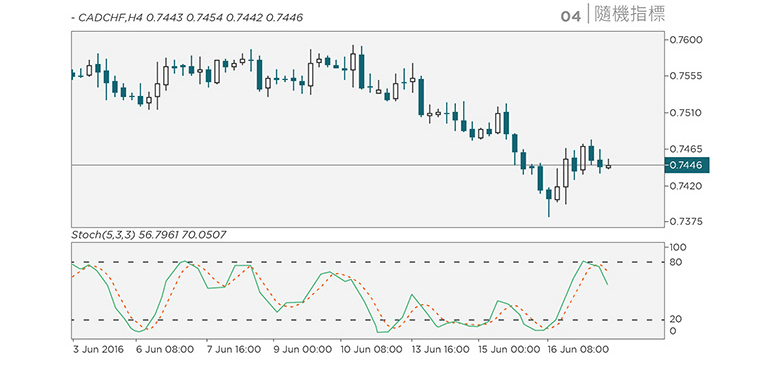The image size is (766, 370).
Task: Select the 0.7555 price axis label
Action: (686, 76)
